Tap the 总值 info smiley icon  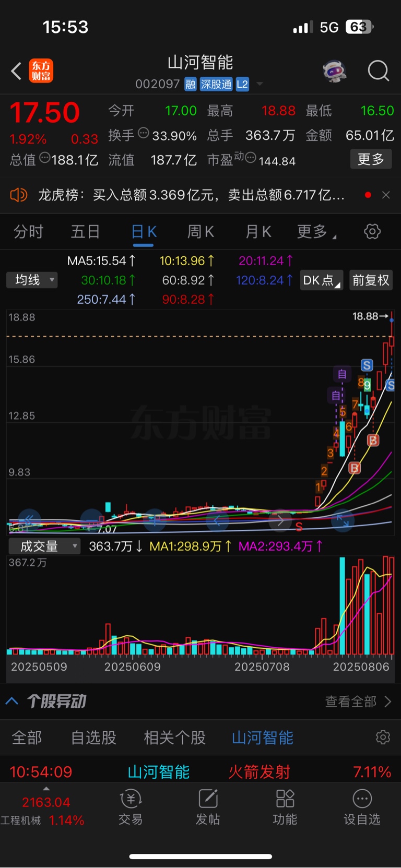point(45,157)
